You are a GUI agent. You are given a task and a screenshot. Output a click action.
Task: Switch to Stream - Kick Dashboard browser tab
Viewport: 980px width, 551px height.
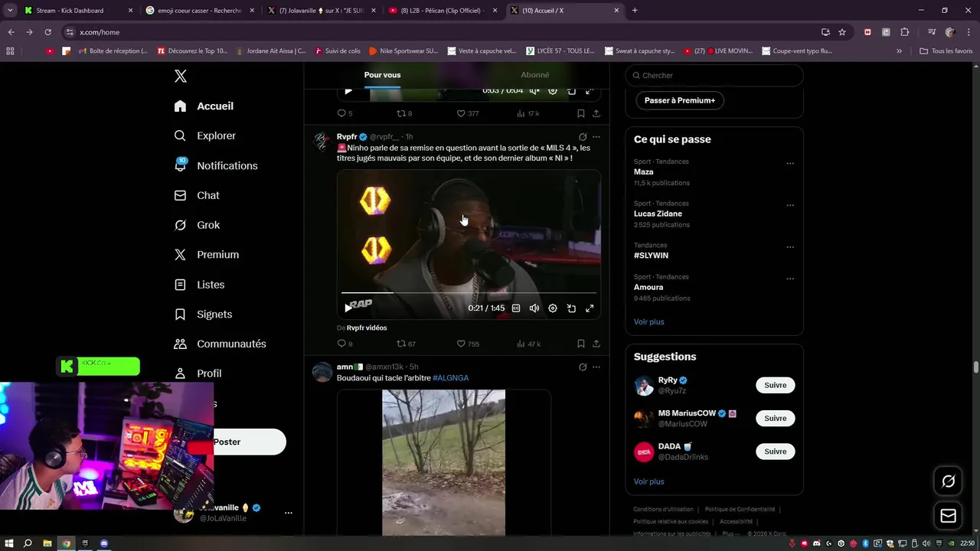click(x=78, y=11)
